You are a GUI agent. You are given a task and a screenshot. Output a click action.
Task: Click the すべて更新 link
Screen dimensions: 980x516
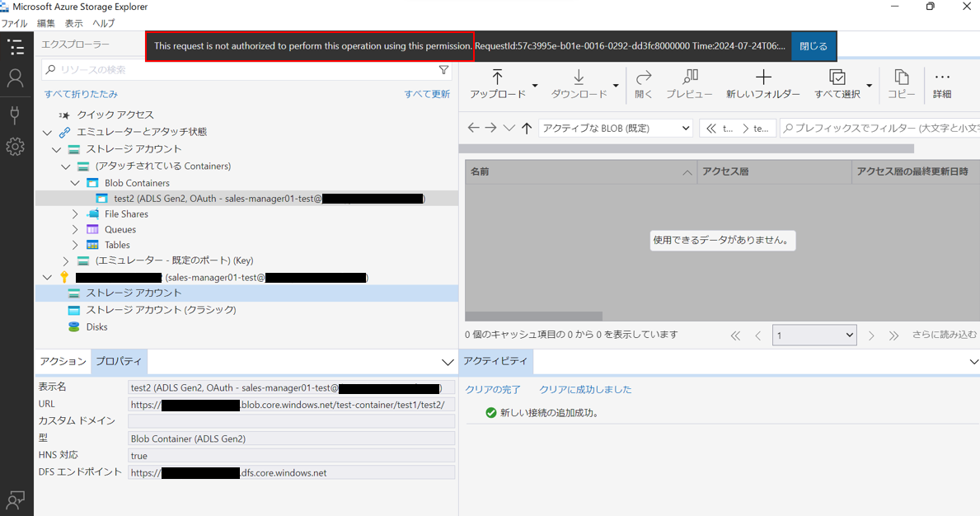427,94
